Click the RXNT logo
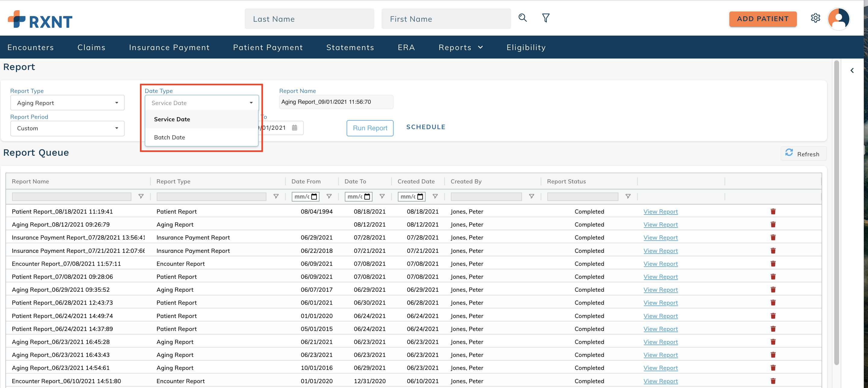 (40, 20)
